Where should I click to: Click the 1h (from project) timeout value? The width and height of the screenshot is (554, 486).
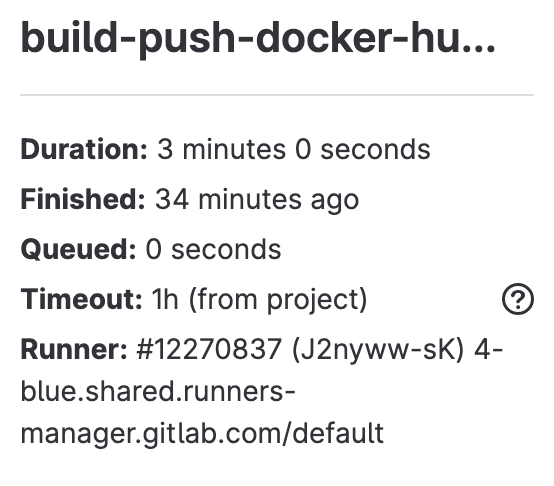(x=260, y=300)
